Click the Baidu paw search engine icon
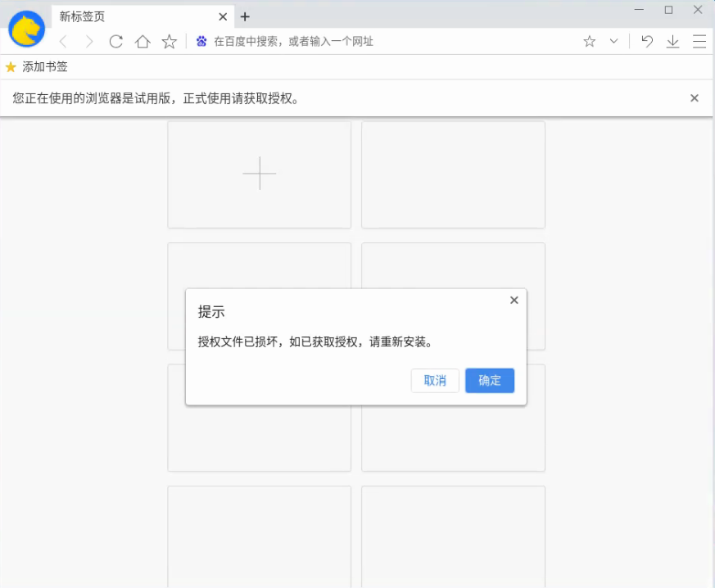Screen dimensions: 715x588 pos(201,42)
